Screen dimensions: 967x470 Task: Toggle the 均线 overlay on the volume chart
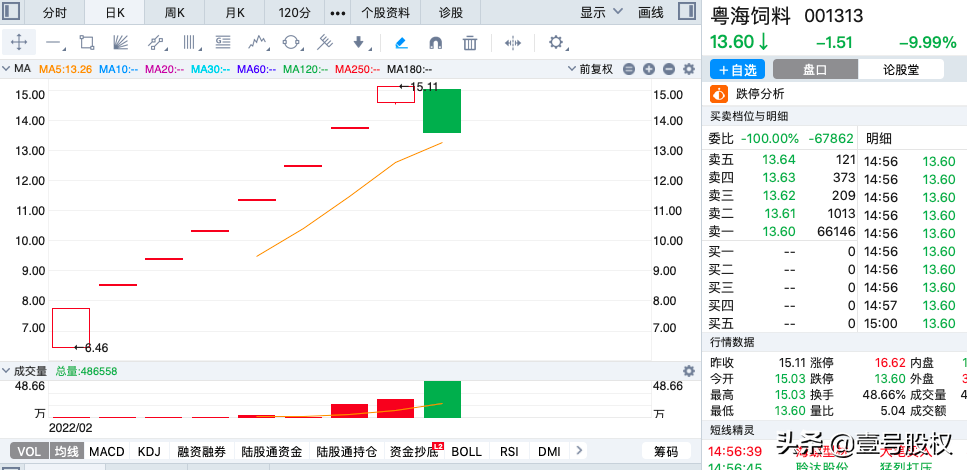tap(66, 452)
